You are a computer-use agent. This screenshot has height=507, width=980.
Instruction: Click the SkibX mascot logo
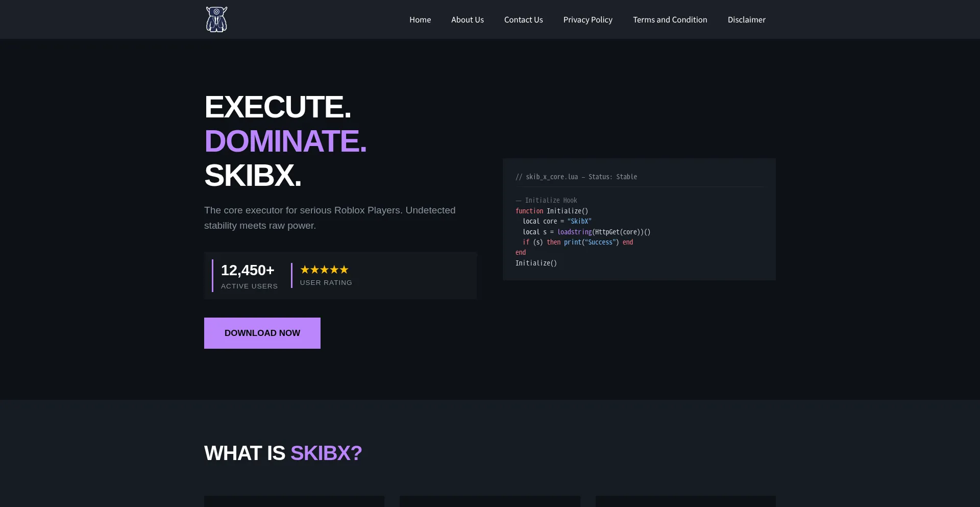216,19
